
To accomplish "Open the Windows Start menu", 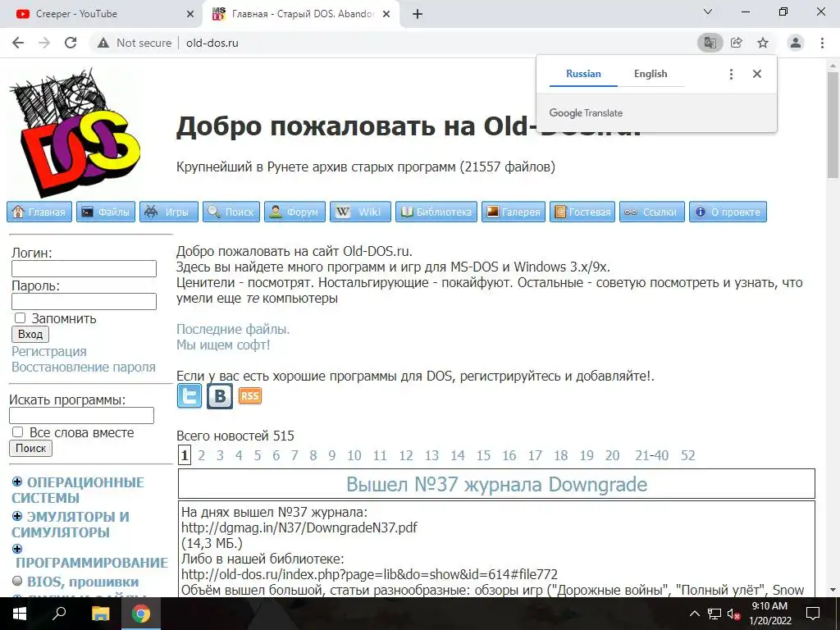I will click(x=20, y=614).
